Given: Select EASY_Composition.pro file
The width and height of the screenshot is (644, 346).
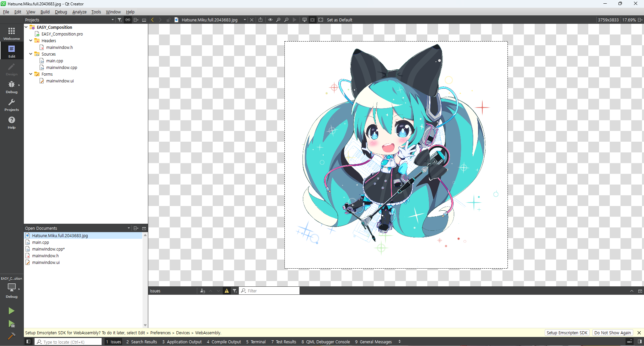Looking at the screenshot, I should tap(62, 34).
